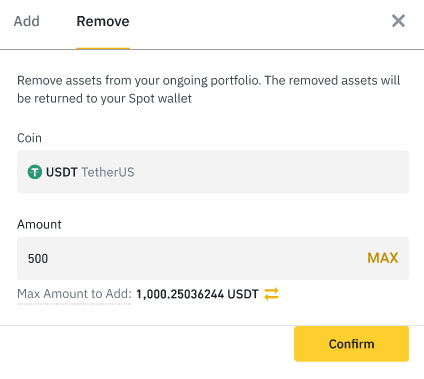424x379 pixels.
Task: Click the Coin field label
Action: tap(29, 138)
